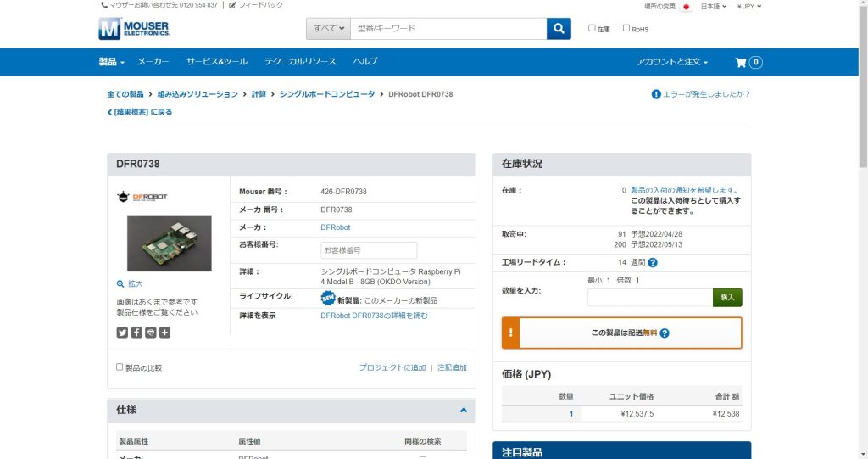Click Mouser number 426-DFR0738 text
This screenshot has width=868, height=459.
(344, 192)
